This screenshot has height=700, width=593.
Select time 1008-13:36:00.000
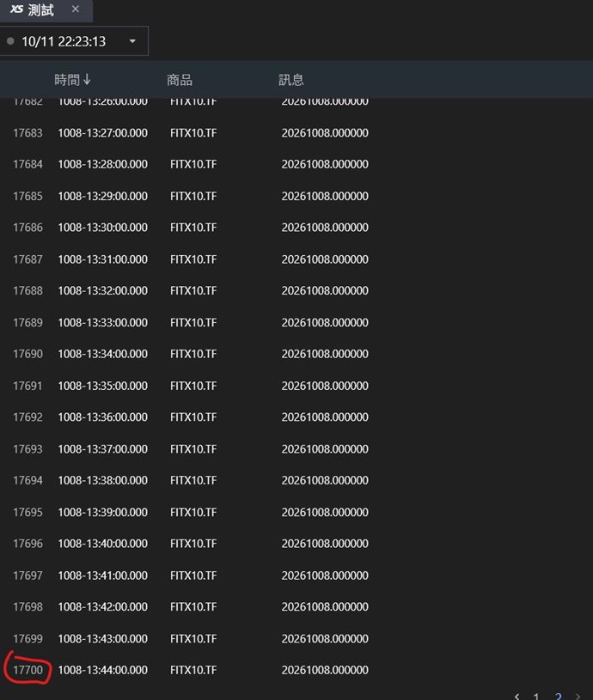[103, 417]
